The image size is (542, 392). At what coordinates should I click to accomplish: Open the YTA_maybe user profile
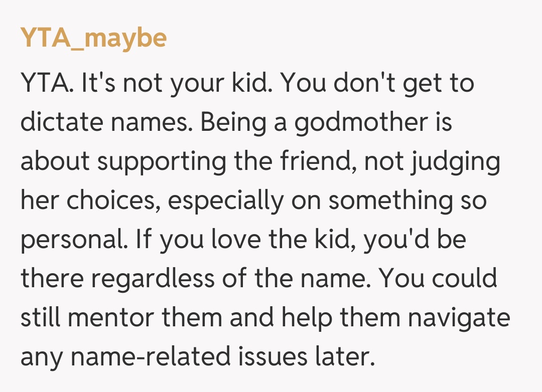[x=93, y=39]
